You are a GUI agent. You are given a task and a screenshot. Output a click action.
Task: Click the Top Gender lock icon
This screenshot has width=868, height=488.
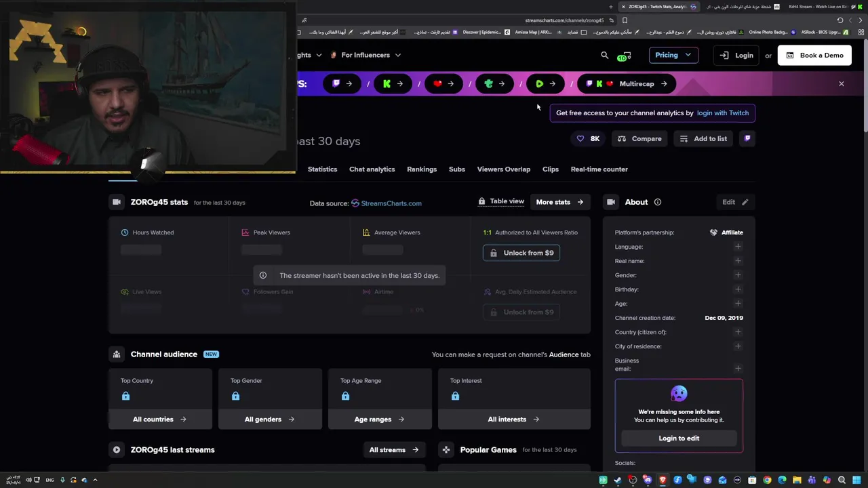pyautogui.click(x=235, y=396)
